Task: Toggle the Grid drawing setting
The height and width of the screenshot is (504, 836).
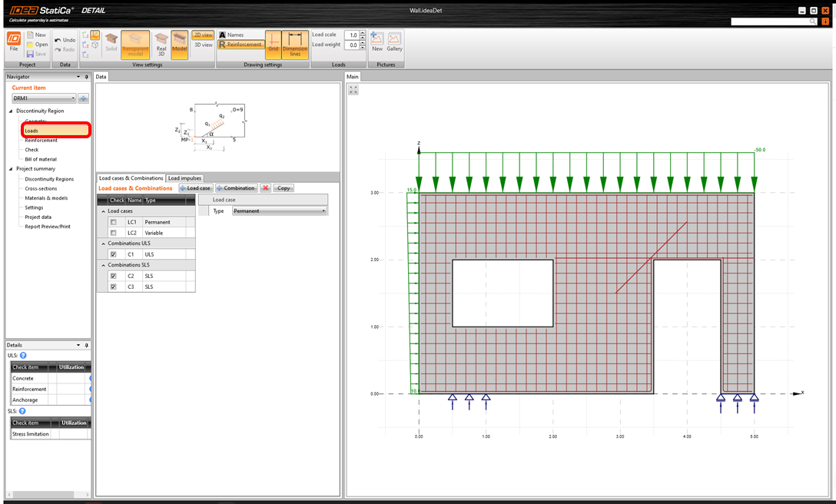Action: click(273, 43)
